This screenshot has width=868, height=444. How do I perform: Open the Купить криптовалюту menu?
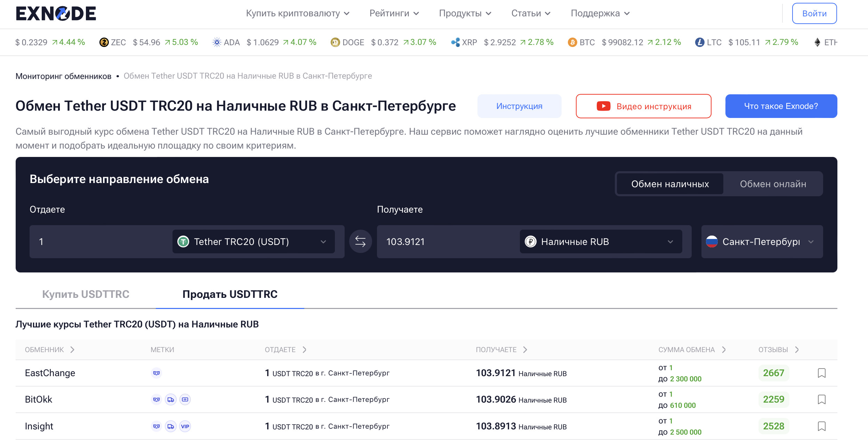tap(297, 14)
